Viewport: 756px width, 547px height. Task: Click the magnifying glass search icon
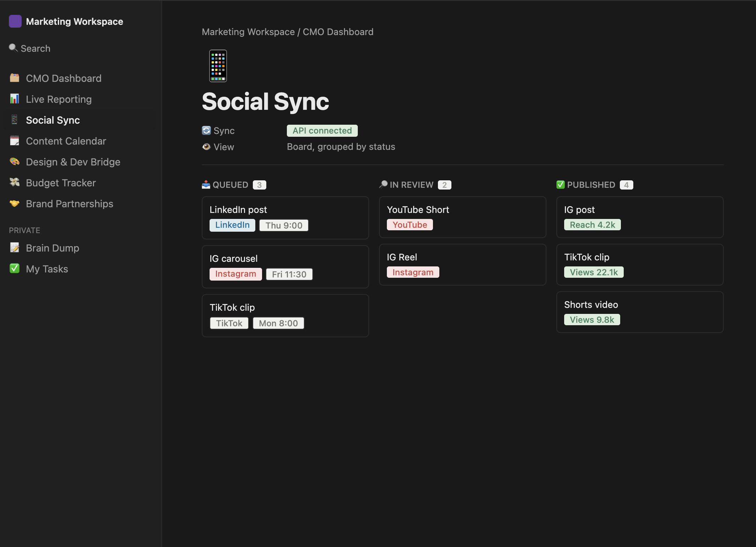pos(13,48)
